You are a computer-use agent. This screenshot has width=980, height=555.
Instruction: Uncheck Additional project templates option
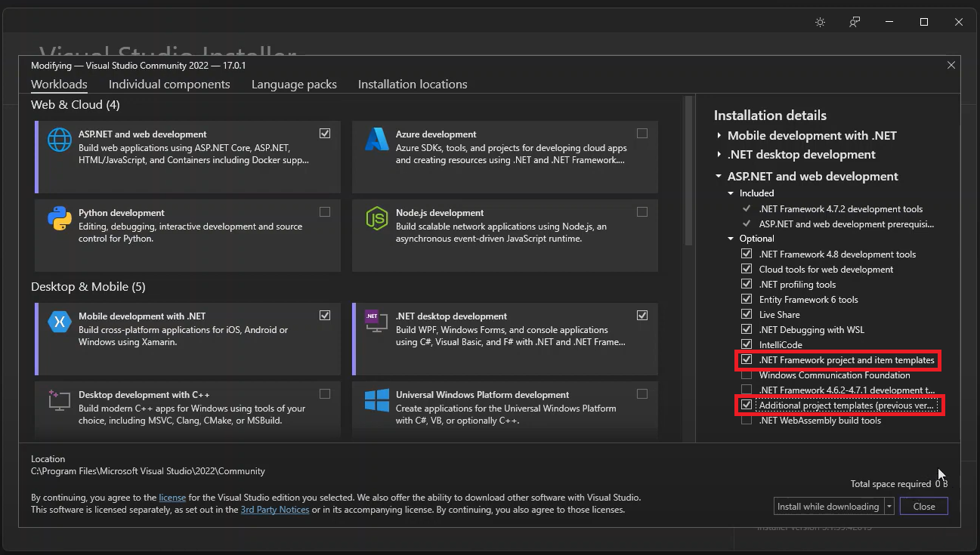pyautogui.click(x=747, y=405)
